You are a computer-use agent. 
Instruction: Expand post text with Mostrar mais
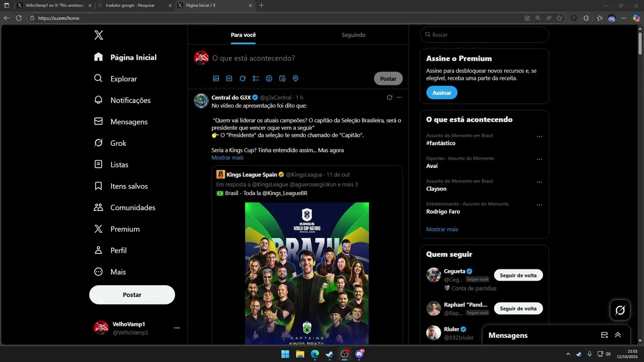(x=227, y=157)
